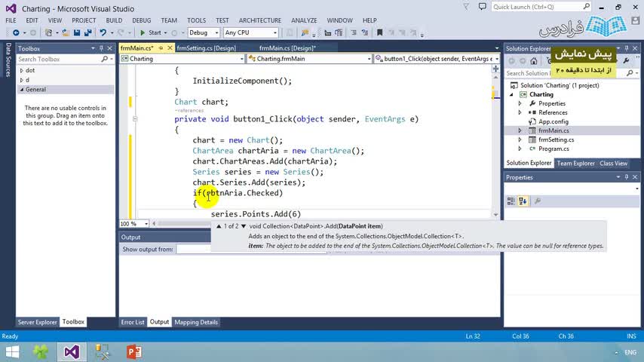Expand the frmSetting.cs node
644x362 pixels.
(520, 140)
